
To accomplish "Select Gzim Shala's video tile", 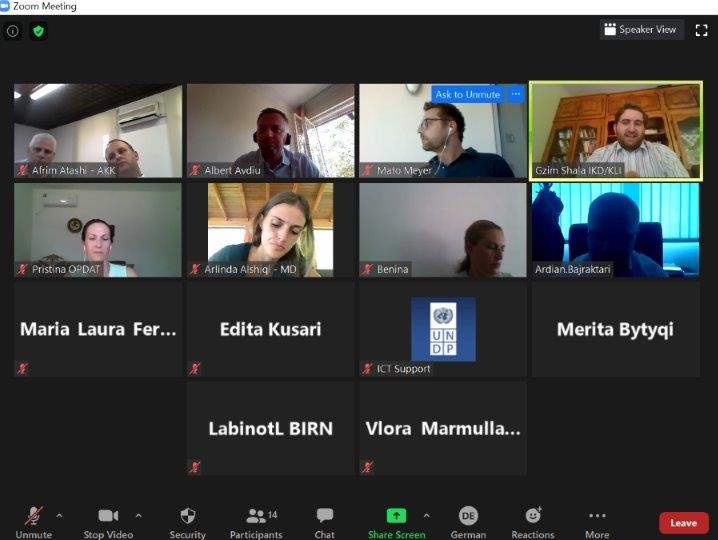I will click(615, 131).
